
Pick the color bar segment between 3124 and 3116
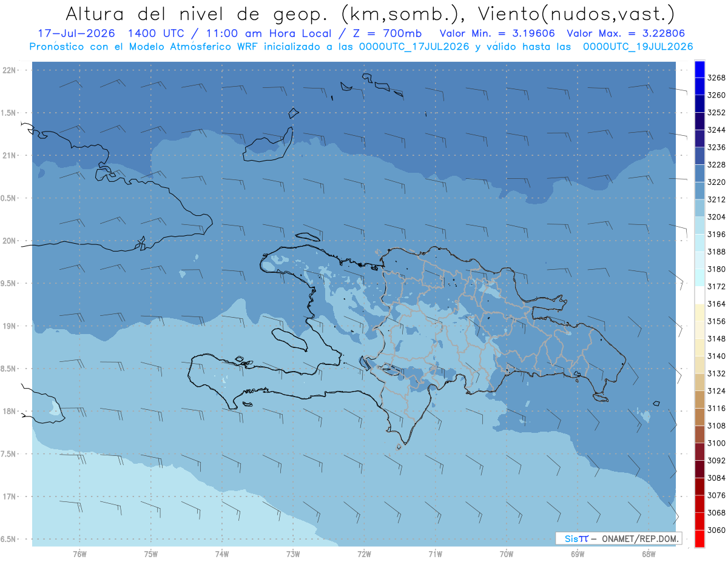[x=699, y=400]
